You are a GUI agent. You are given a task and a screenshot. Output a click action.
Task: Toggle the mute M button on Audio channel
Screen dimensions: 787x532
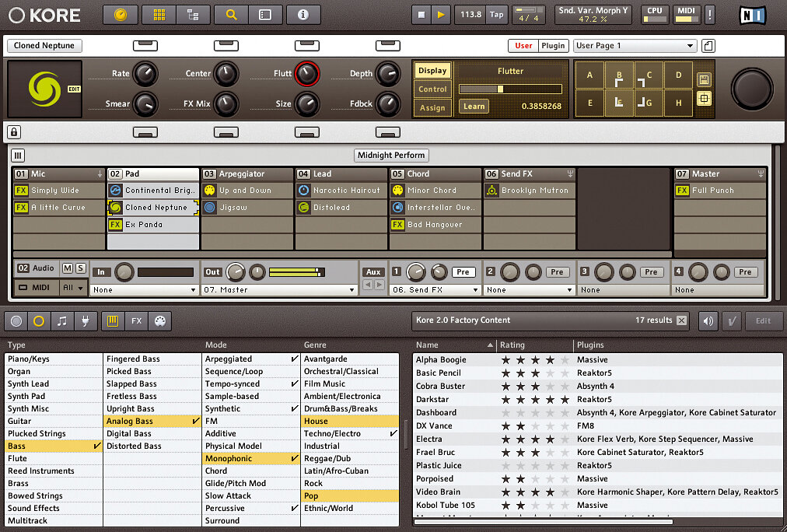67,268
